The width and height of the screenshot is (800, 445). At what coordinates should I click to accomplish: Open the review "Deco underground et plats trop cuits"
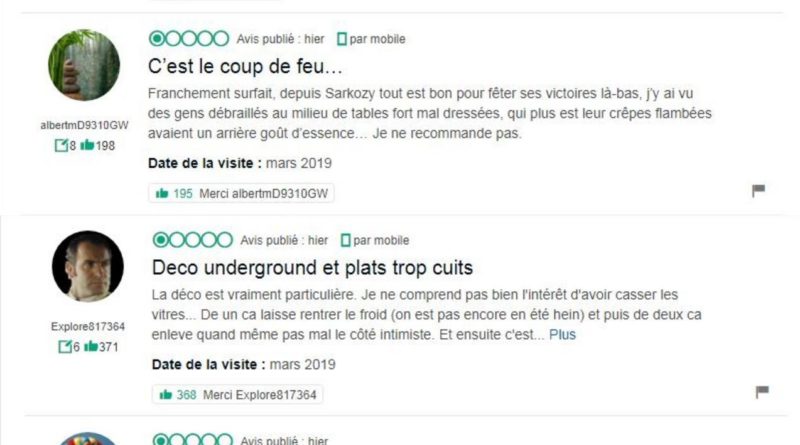click(x=312, y=268)
